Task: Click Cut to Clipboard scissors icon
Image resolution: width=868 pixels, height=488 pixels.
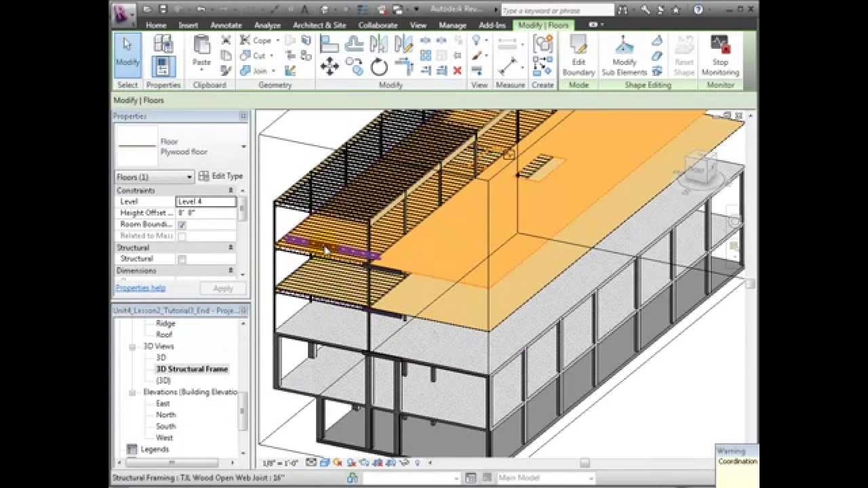Action: click(x=226, y=41)
